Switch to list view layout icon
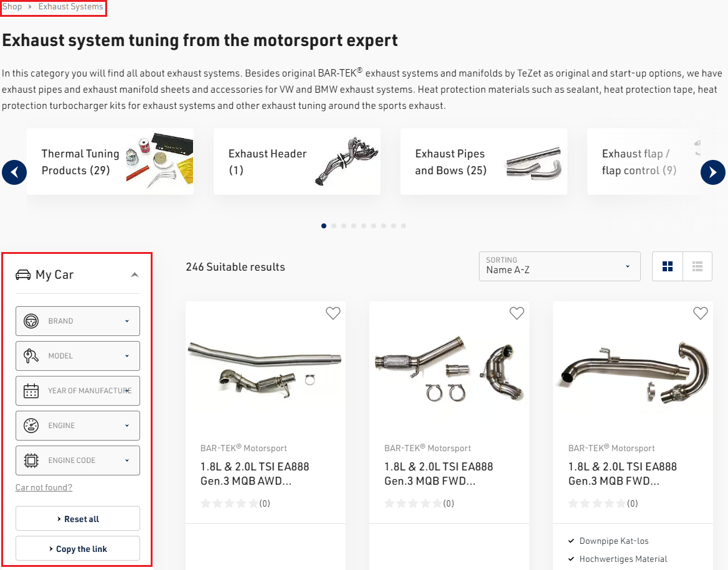728x570 pixels. [x=697, y=266]
